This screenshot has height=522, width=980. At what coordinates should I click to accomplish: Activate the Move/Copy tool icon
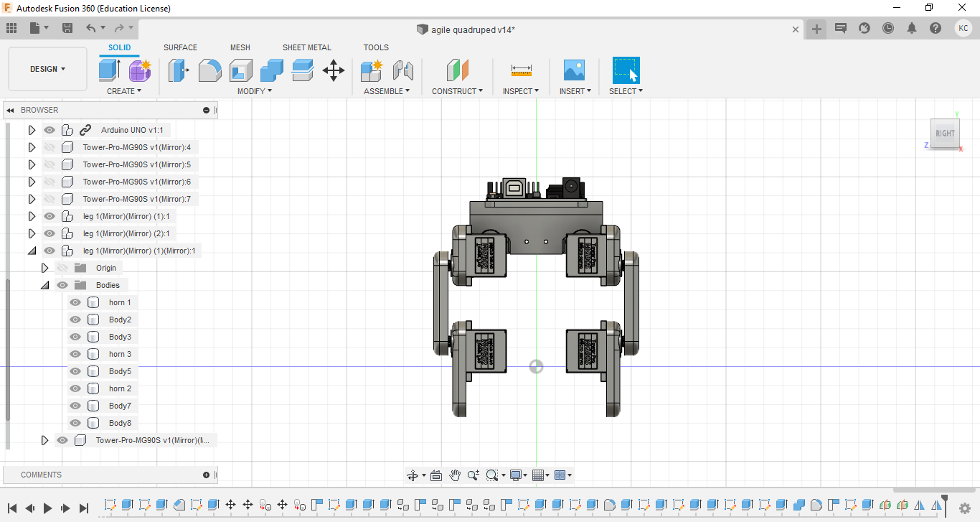click(x=334, y=70)
